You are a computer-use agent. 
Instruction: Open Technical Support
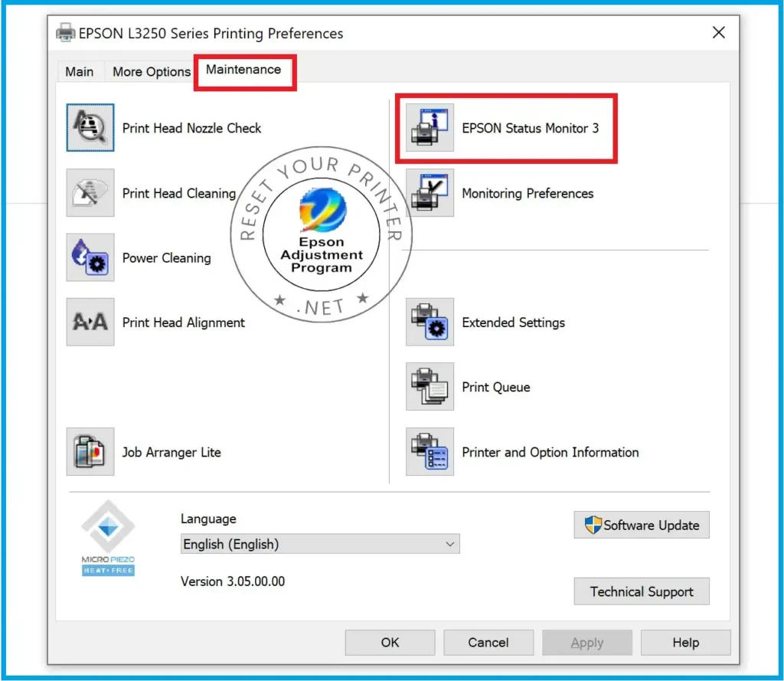(x=642, y=591)
